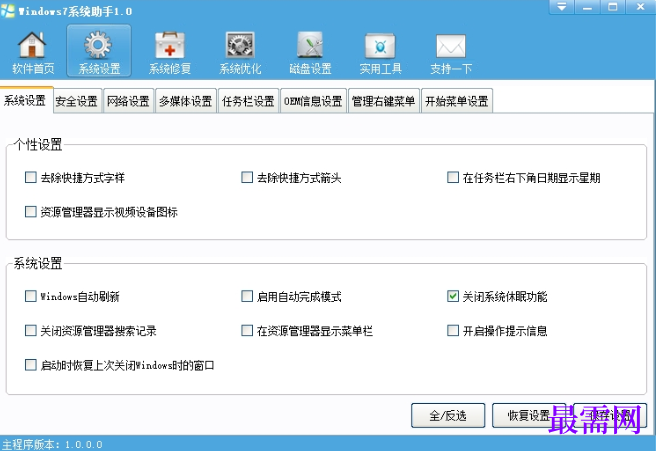This screenshot has height=451, width=660.
Task: Switch to 系统设置 sub-tab
Action: click(x=25, y=101)
